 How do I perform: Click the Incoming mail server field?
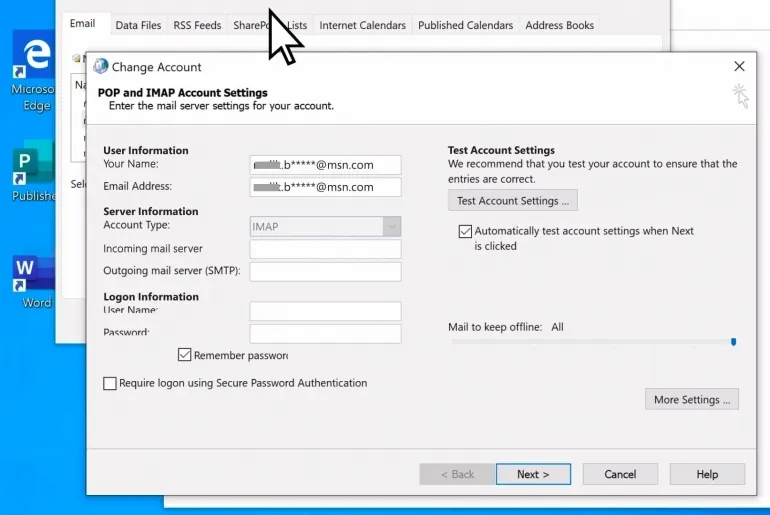pyautogui.click(x=325, y=249)
